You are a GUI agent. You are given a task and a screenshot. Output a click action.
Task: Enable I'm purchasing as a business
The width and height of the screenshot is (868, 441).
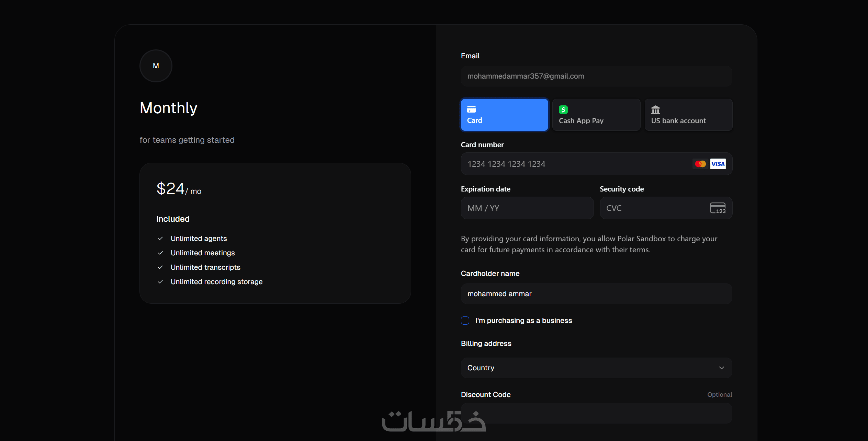pos(465,321)
